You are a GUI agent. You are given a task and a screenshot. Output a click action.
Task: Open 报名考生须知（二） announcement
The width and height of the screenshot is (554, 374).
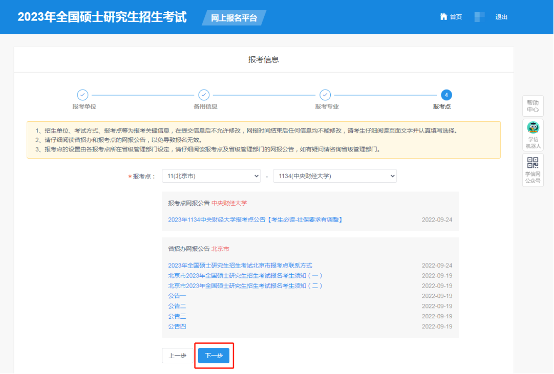tap(245, 285)
